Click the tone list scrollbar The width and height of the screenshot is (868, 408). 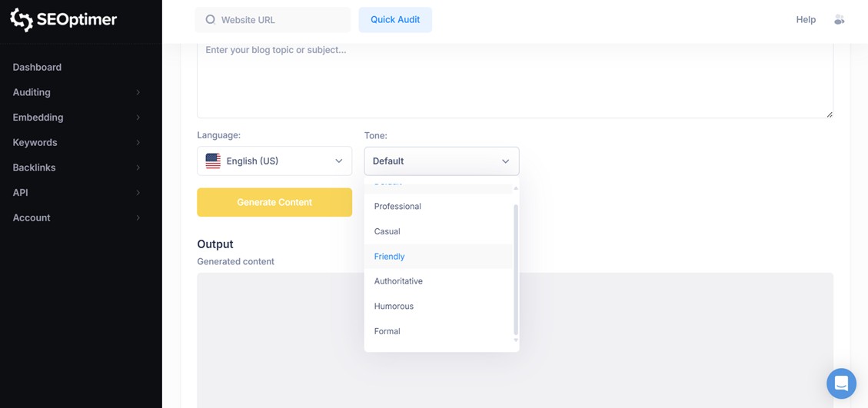(x=515, y=269)
